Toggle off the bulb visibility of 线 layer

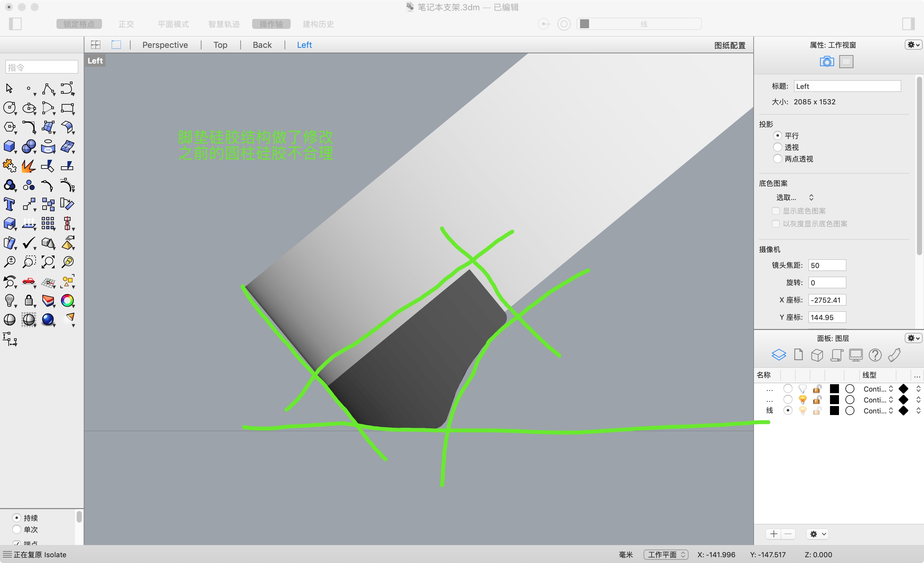click(x=802, y=411)
